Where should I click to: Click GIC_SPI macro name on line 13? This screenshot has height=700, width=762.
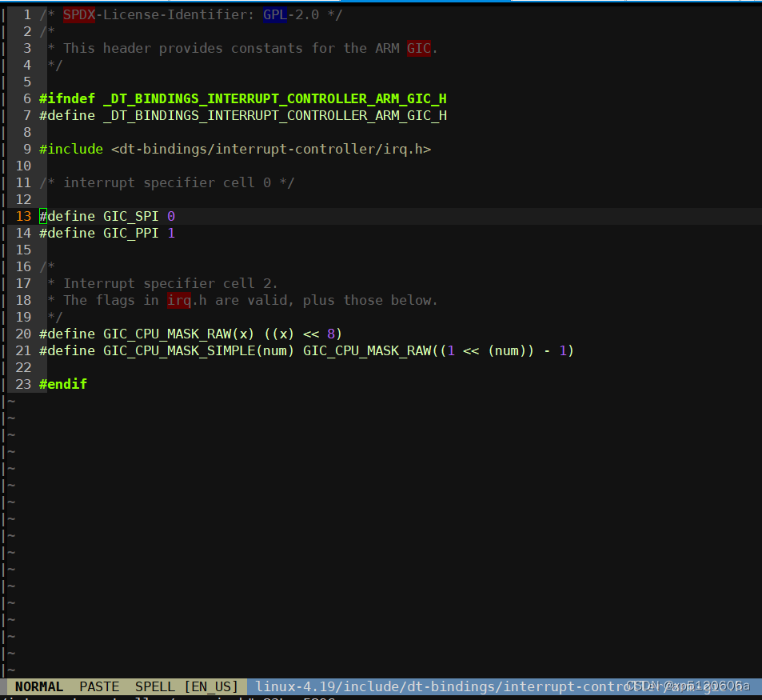[x=130, y=216]
